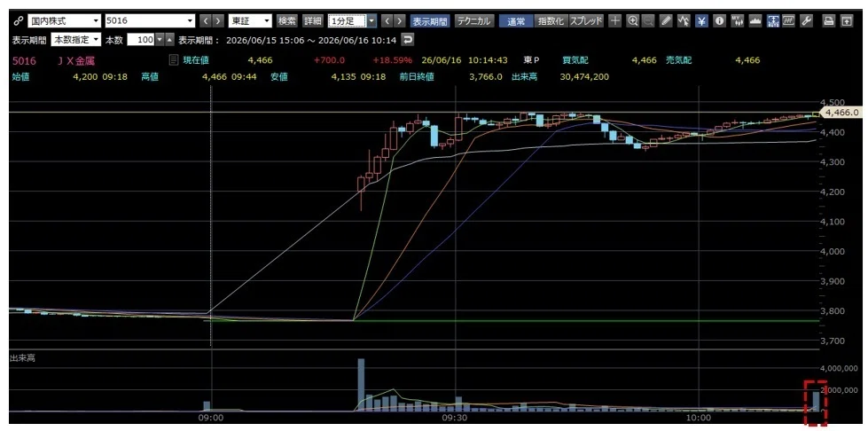Image resolution: width=868 pixels, height=431 pixels.
Task: Open the 本数指定 period type dropdown
Action: coord(76,40)
